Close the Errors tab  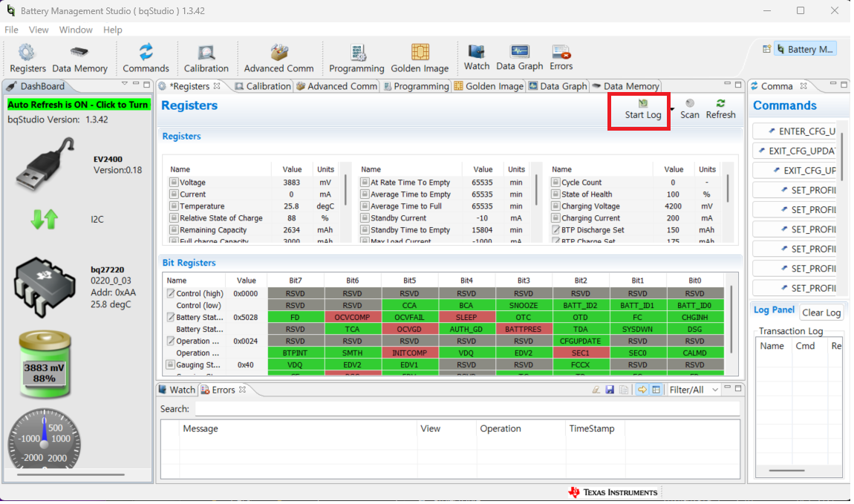(242, 390)
